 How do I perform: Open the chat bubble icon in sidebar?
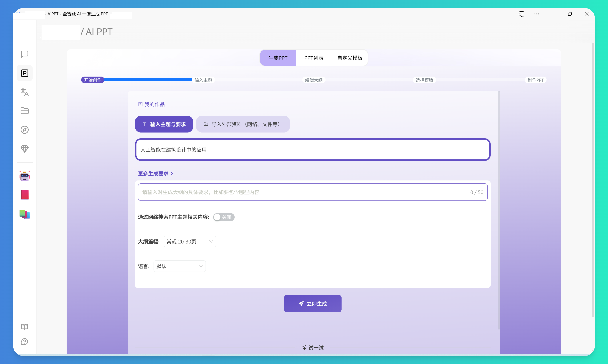tap(25, 54)
